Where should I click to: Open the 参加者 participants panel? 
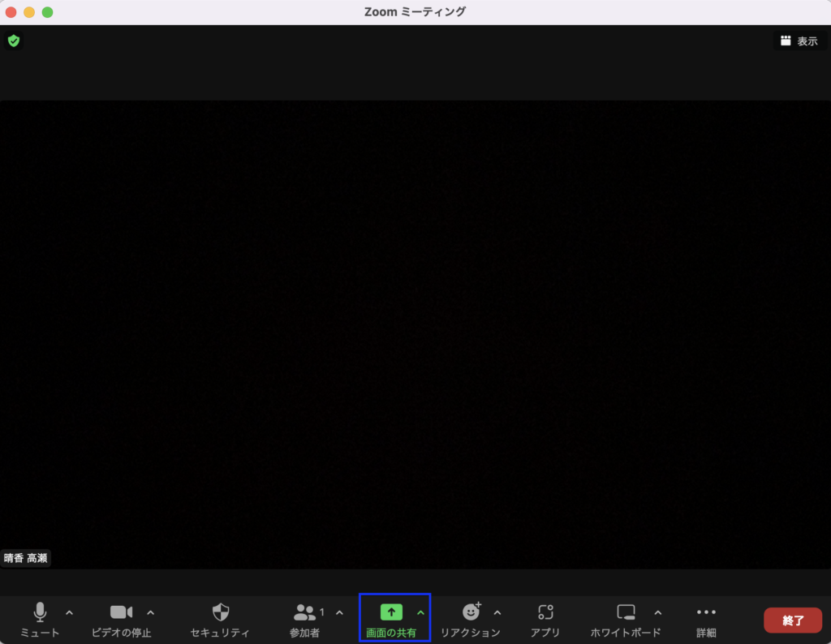(x=305, y=613)
